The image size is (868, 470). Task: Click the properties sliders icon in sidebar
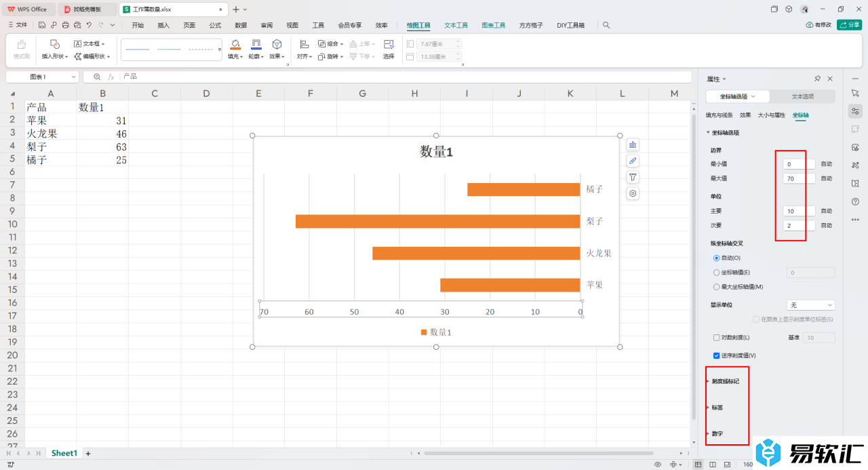pos(854,111)
